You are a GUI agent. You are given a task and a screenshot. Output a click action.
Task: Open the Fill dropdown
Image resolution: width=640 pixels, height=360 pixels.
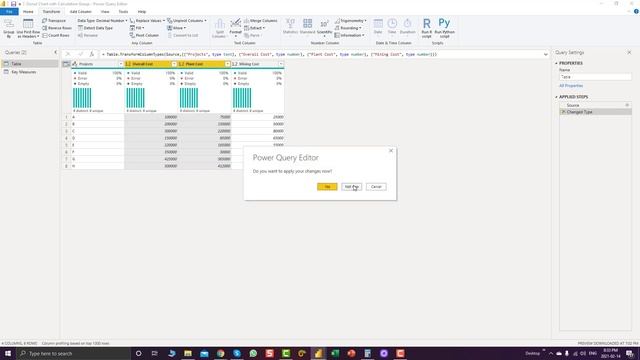[137, 28]
